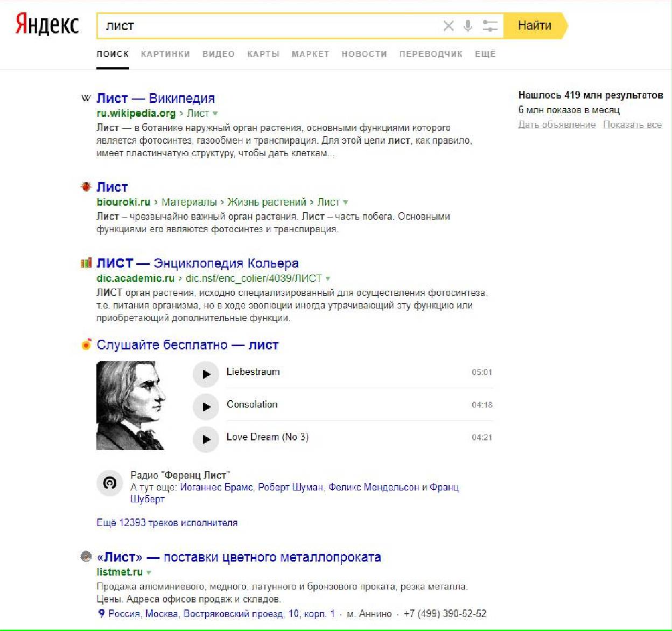Clear the search field with X icon
672x631 pixels.
pyautogui.click(x=448, y=26)
